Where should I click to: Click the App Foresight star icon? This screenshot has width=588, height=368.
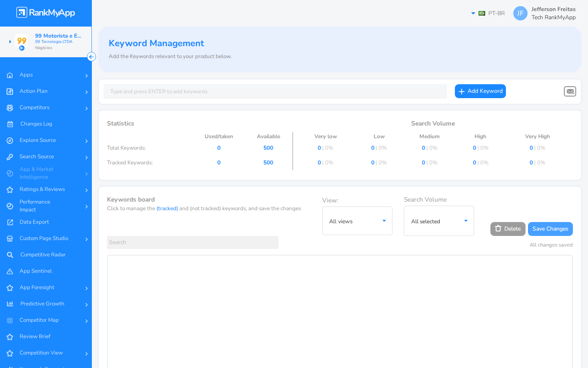tap(10, 288)
